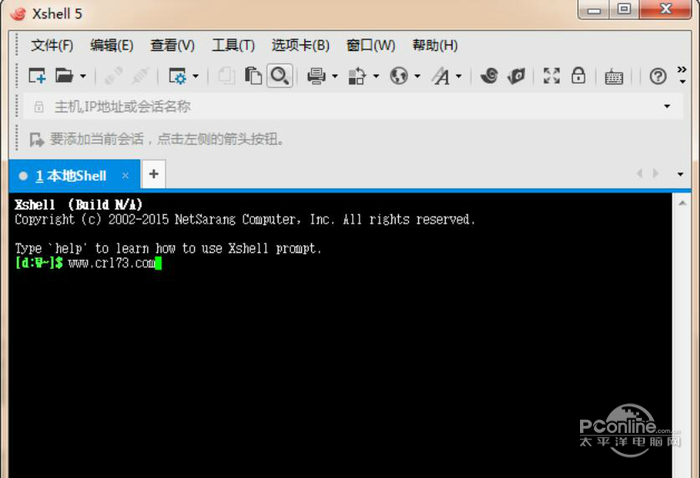Add a new tab with plus button
The width and height of the screenshot is (700, 478).
click(154, 174)
